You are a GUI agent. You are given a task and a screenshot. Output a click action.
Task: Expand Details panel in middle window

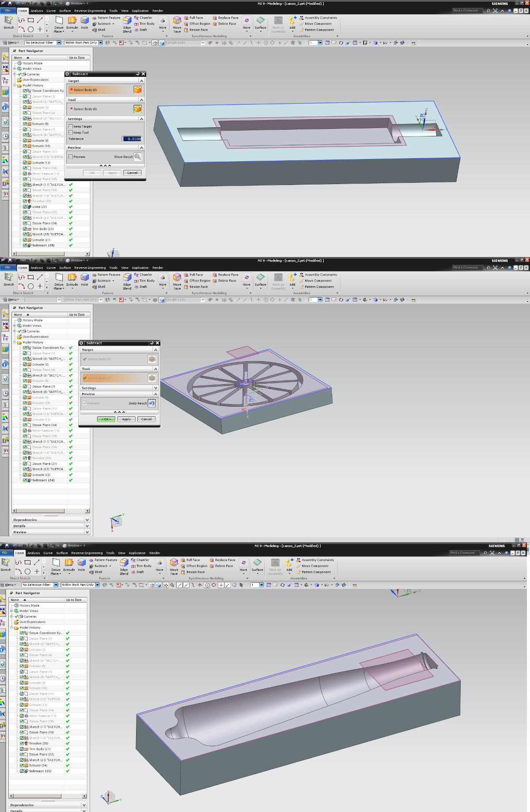click(x=87, y=526)
